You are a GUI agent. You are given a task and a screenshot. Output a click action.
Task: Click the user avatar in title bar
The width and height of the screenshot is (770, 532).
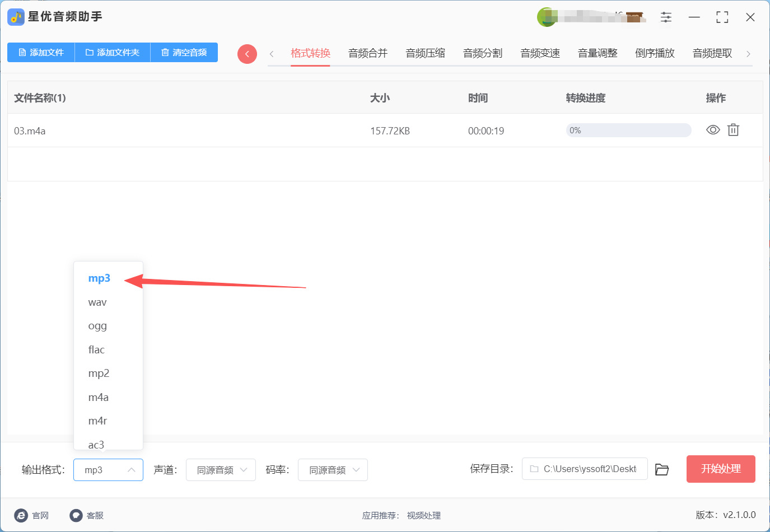[546, 17]
